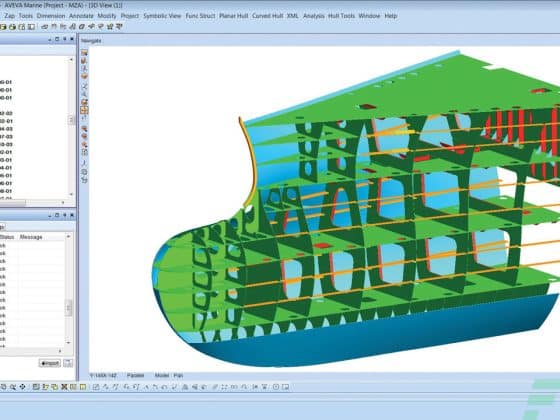Click the bottom icon of vertical navigate toolbar
The image size is (560, 420).
pos(84,180)
